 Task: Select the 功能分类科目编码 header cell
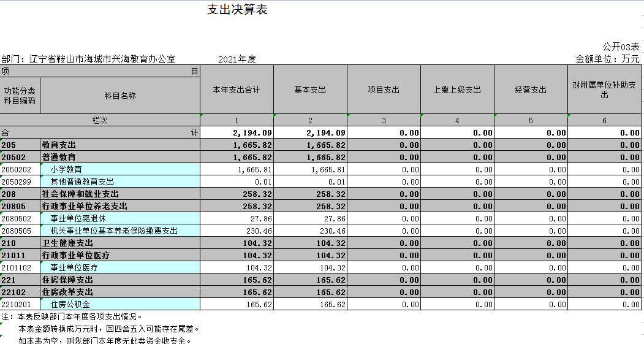tap(20, 95)
